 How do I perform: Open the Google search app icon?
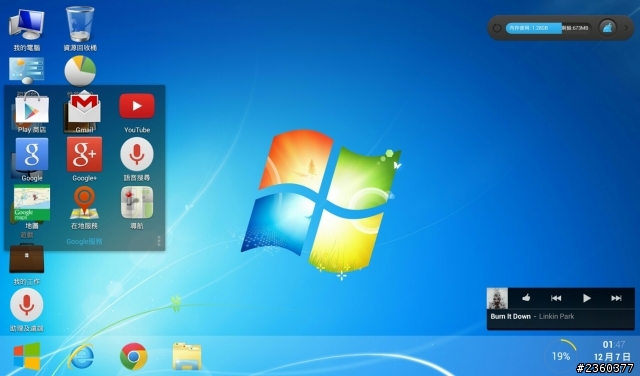(x=32, y=154)
